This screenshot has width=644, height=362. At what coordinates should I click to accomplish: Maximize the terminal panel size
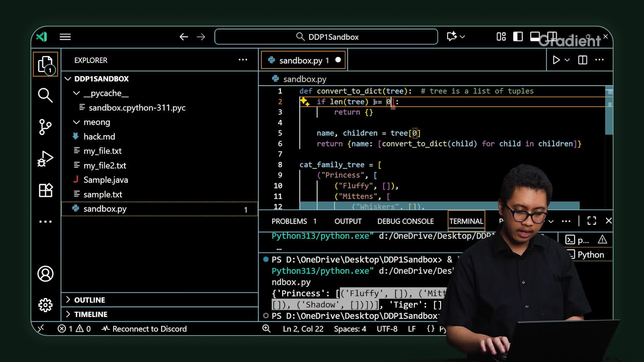pos(592,221)
